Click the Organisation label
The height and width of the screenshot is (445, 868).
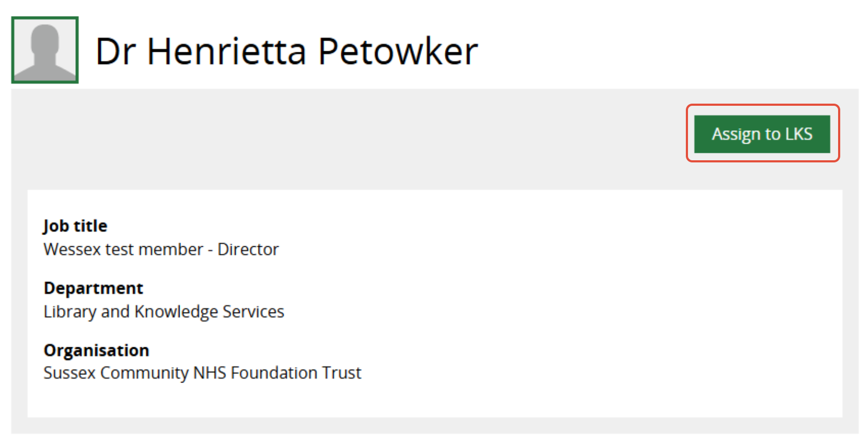point(97,350)
